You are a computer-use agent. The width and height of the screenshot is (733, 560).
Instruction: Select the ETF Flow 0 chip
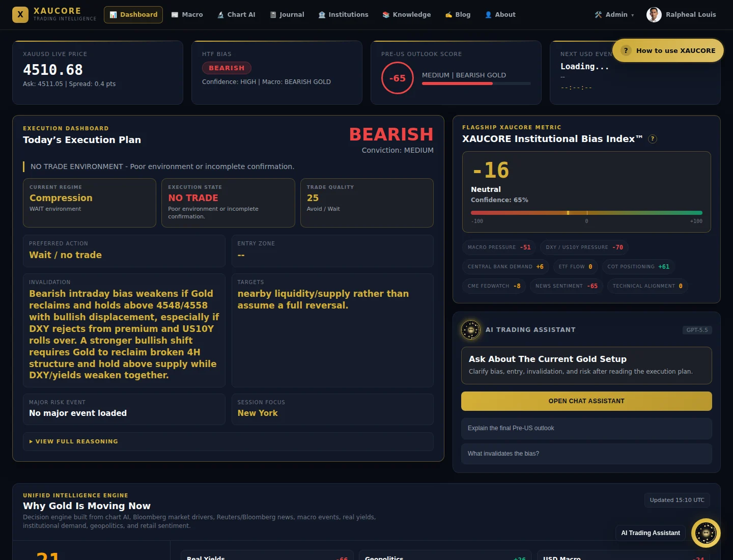(x=575, y=267)
